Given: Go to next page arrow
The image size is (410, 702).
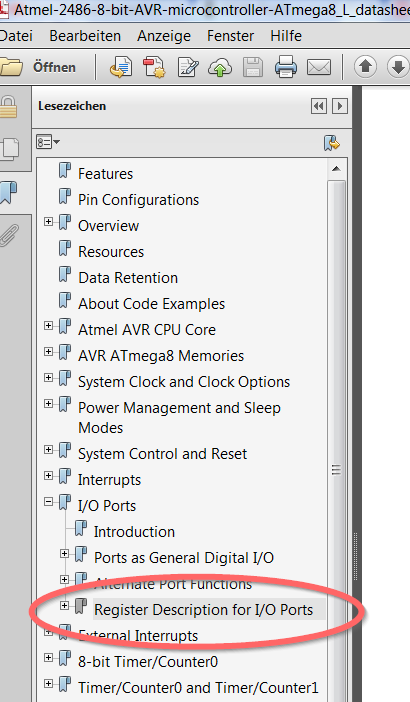Looking at the screenshot, I should [x=398, y=67].
